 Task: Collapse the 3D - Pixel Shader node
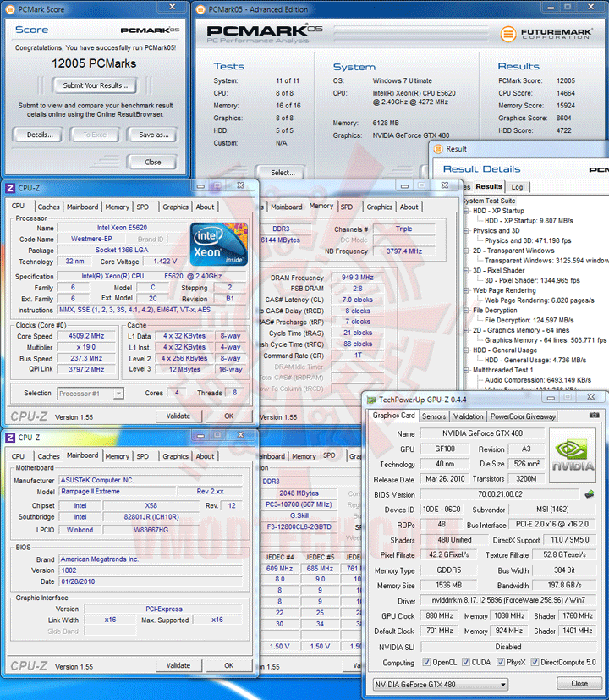pos(467,271)
